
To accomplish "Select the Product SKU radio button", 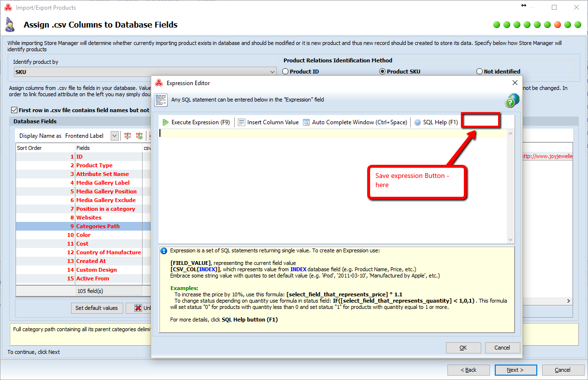I will point(382,72).
